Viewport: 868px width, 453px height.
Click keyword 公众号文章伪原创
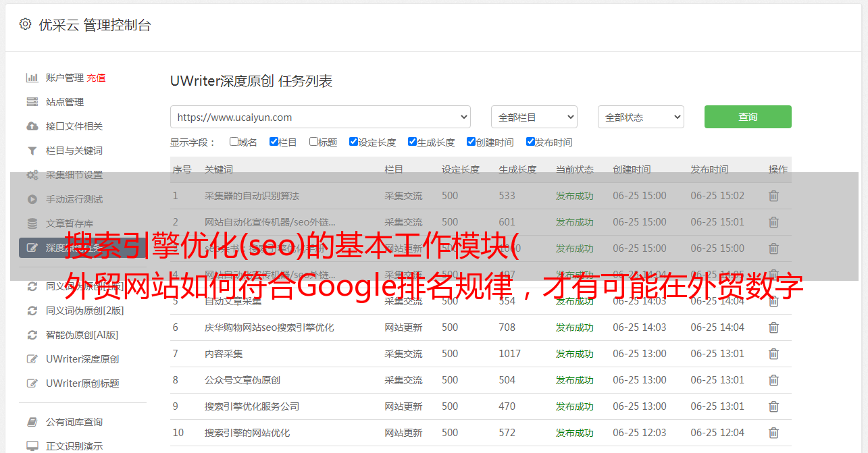point(242,380)
